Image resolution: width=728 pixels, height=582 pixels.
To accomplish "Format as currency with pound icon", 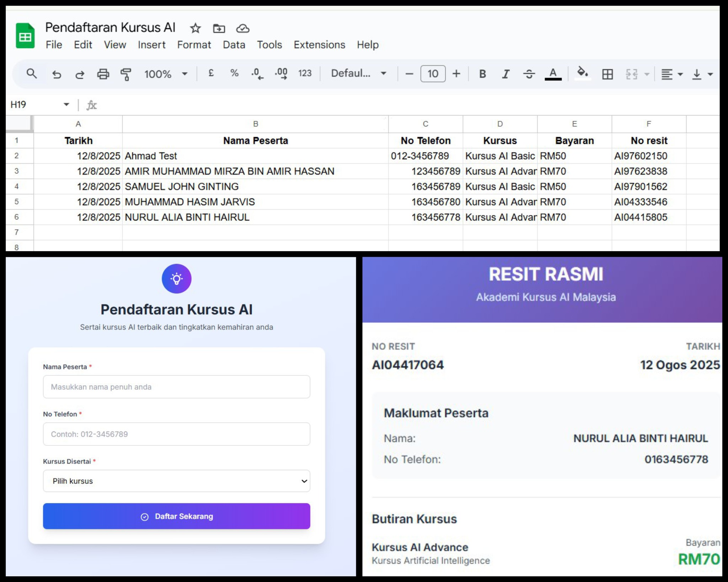I will tap(211, 73).
